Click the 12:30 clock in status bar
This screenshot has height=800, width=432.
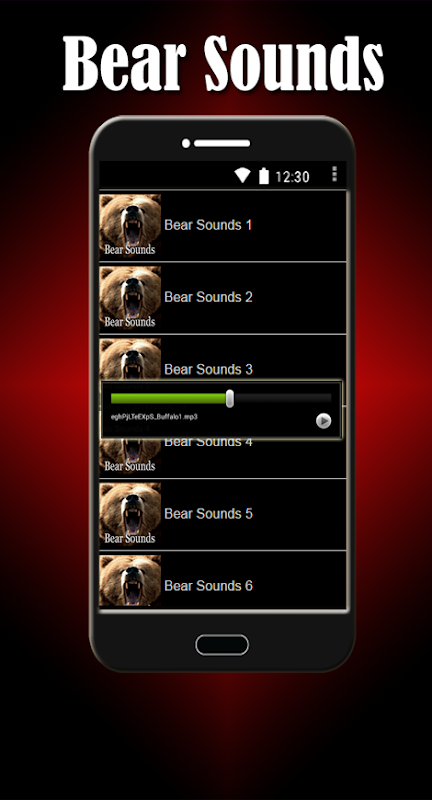pos(292,177)
